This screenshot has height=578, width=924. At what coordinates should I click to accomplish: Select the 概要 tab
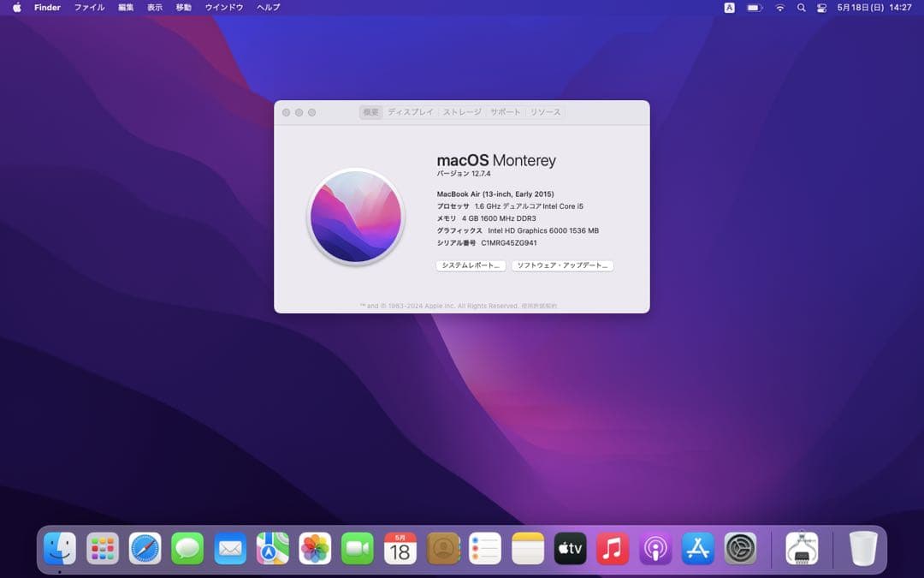coord(370,112)
